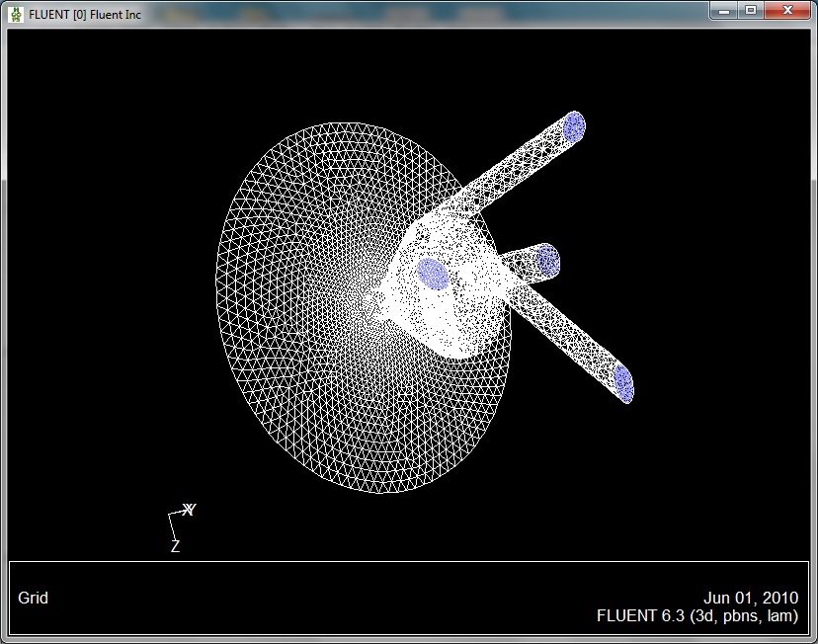
Task: Maximize the FLUENT graphics window
Action: (x=751, y=10)
